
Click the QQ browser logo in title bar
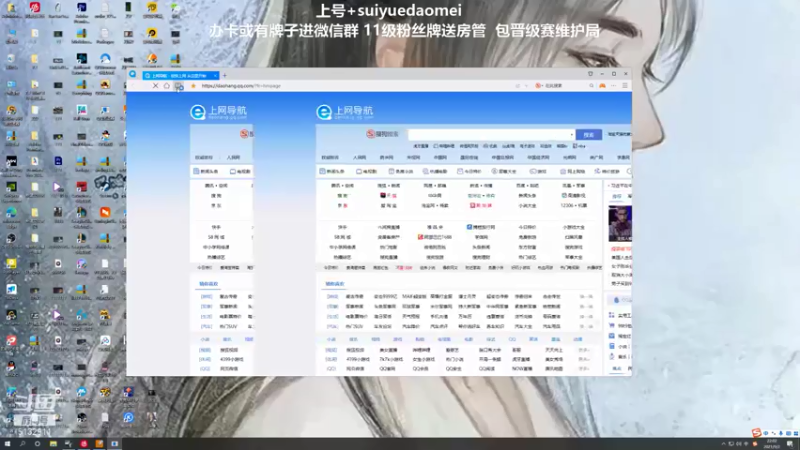(x=133, y=74)
